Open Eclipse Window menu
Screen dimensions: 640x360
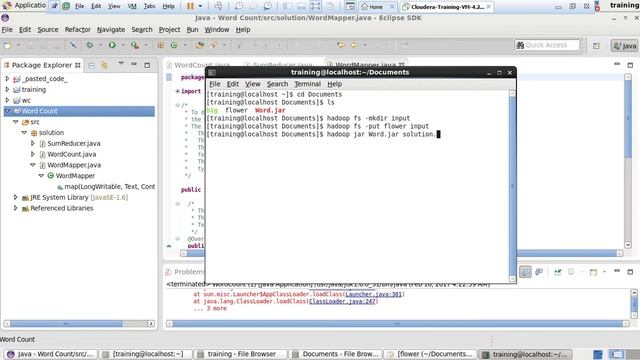point(217,30)
